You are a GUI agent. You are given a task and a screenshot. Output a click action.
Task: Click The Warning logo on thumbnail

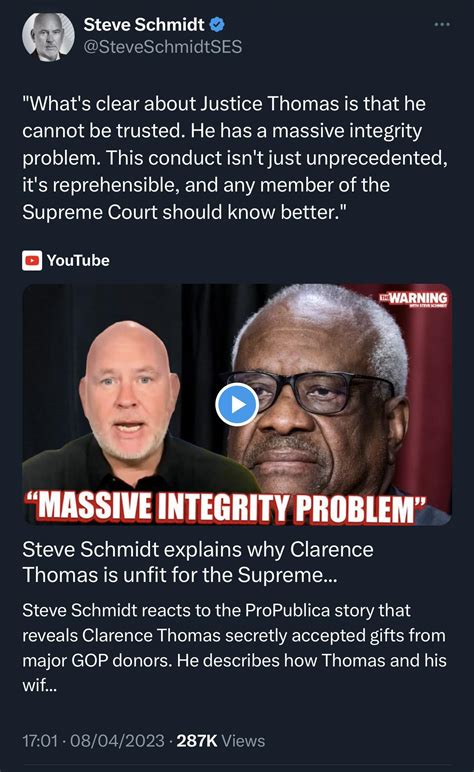pyautogui.click(x=413, y=299)
